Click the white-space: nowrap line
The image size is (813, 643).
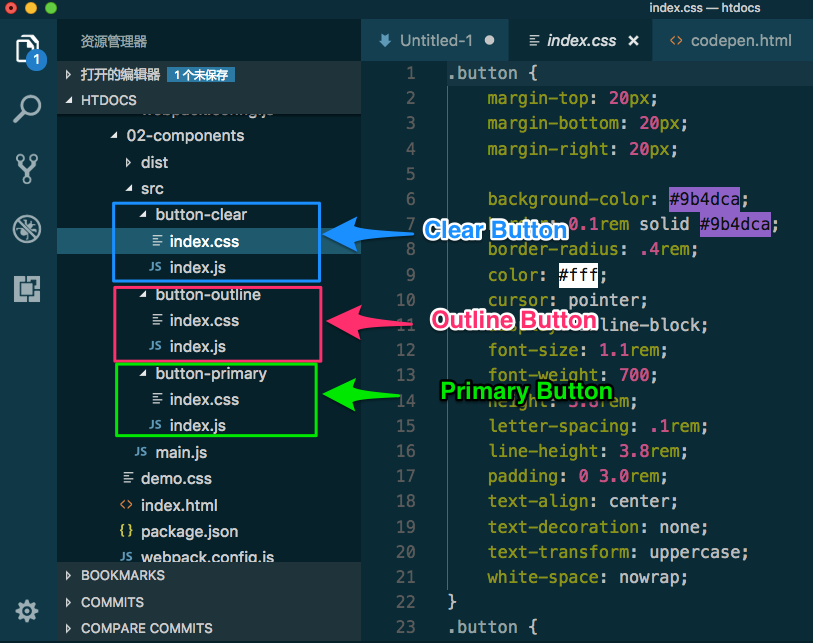click(587, 577)
